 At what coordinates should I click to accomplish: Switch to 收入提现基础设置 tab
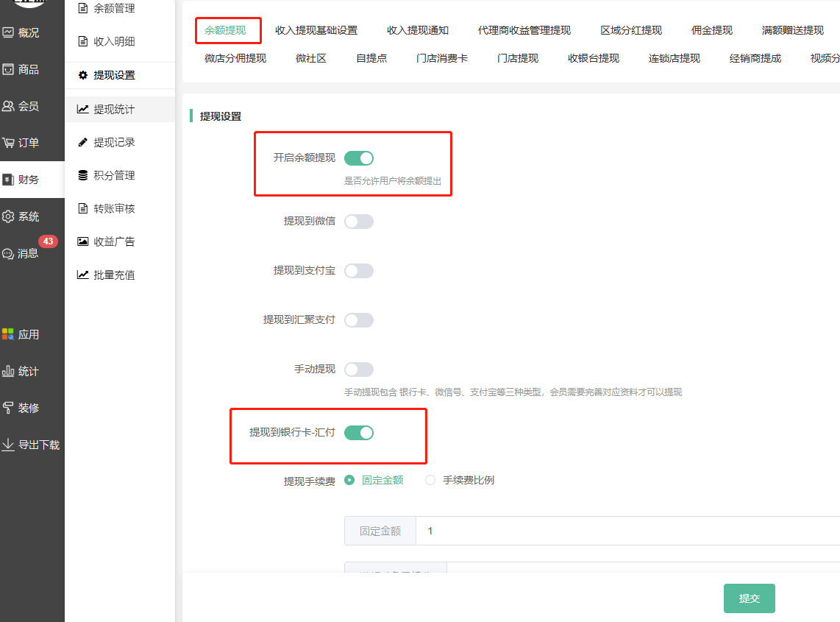point(316,30)
